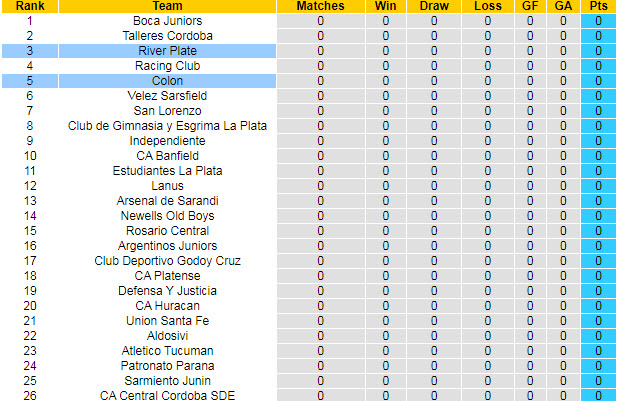Open Club de Gimnasia y Esgrima La Plata
617x401 pixels.
point(167,126)
